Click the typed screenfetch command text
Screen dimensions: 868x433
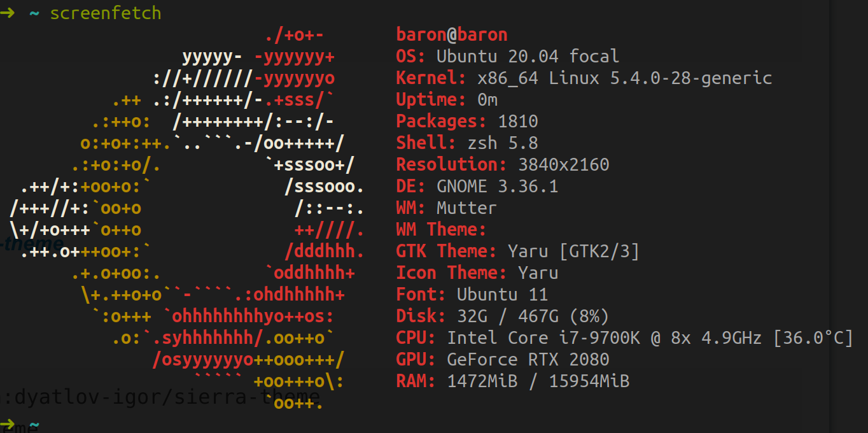106,13
